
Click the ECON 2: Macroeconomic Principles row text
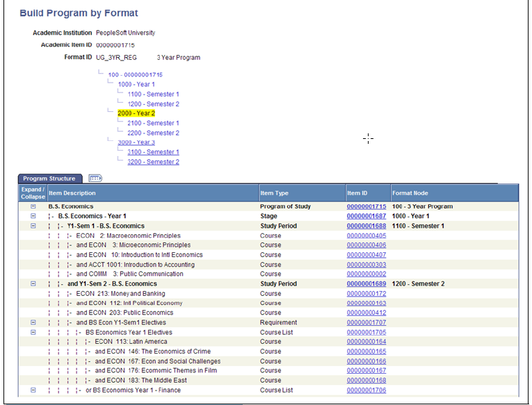point(128,235)
